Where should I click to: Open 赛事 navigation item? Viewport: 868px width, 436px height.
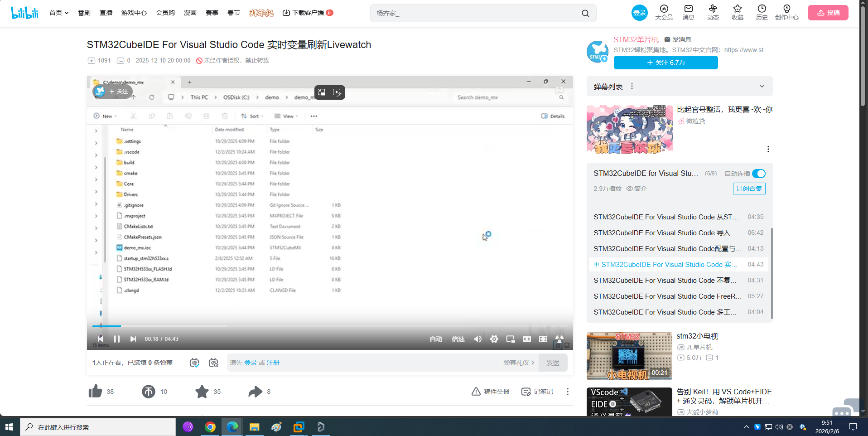212,13
